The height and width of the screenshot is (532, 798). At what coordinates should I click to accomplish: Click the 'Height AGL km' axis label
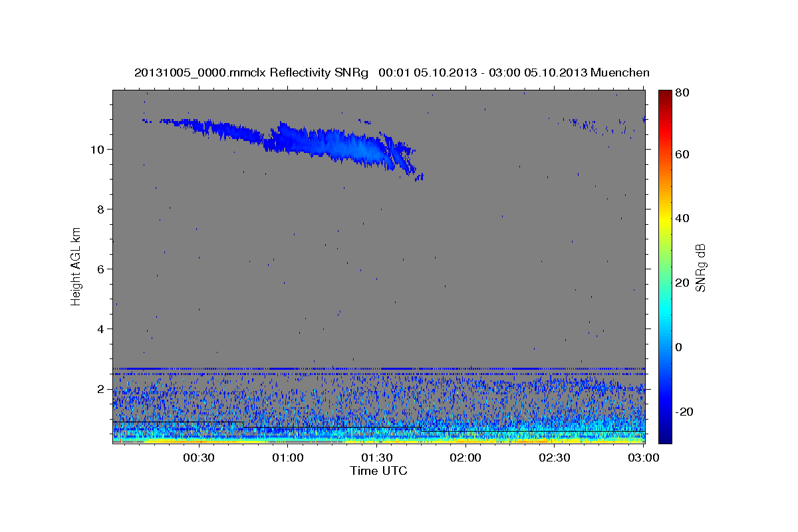coord(76,267)
